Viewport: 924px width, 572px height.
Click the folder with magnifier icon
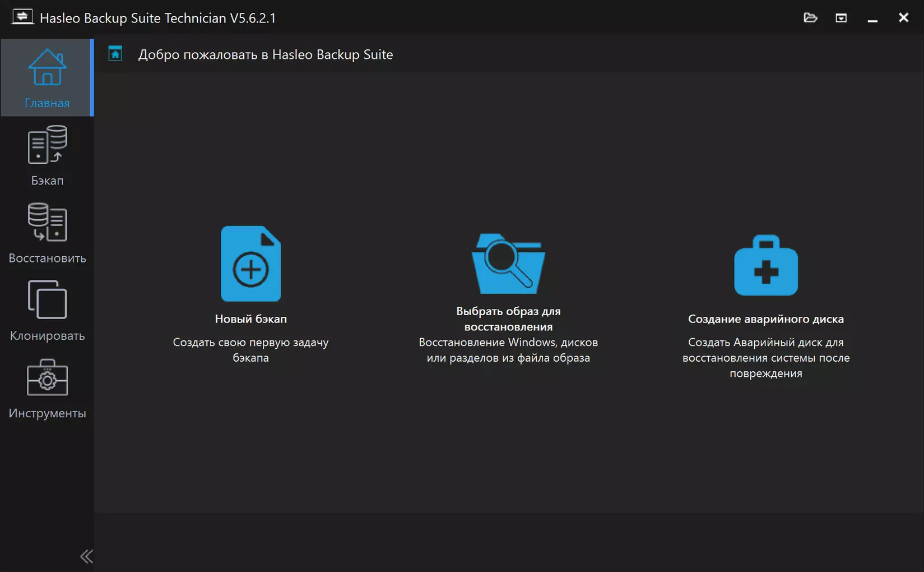click(508, 264)
